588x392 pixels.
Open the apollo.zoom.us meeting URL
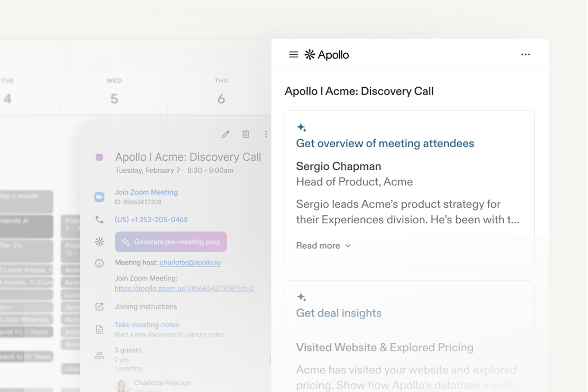point(184,288)
